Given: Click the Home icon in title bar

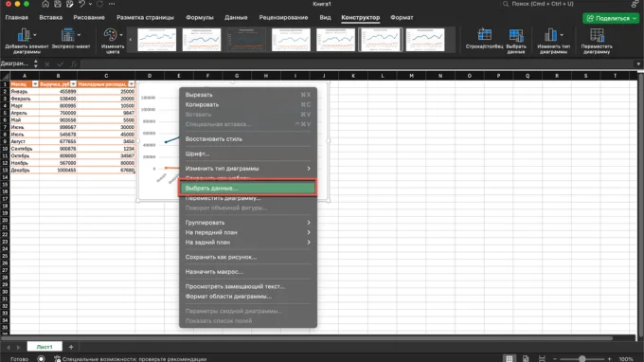Looking at the screenshot, I should (x=45, y=4).
